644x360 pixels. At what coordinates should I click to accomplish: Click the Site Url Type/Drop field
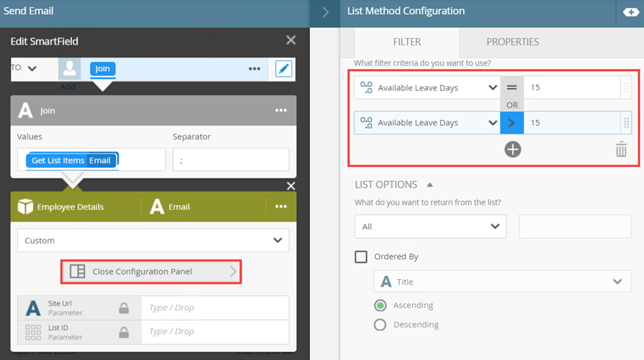tap(214, 308)
